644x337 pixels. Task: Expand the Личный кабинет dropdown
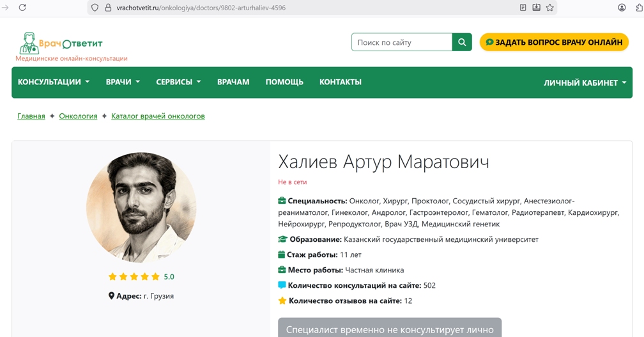pyautogui.click(x=585, y=82)
